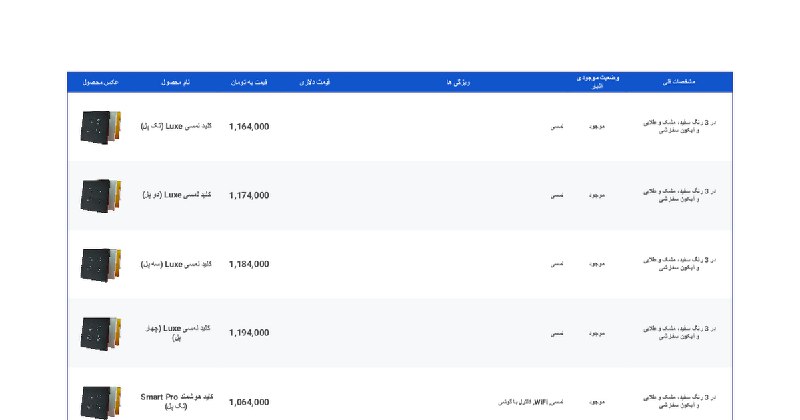Click the stock status وضعیت موجودی انبار header
This screenshot has height=420, width=800.
coord(598,82)
